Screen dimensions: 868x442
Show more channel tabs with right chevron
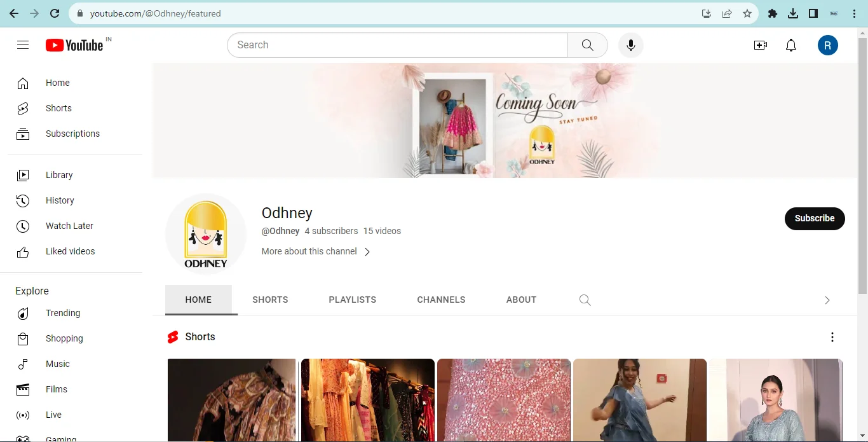tap(827, 300)
